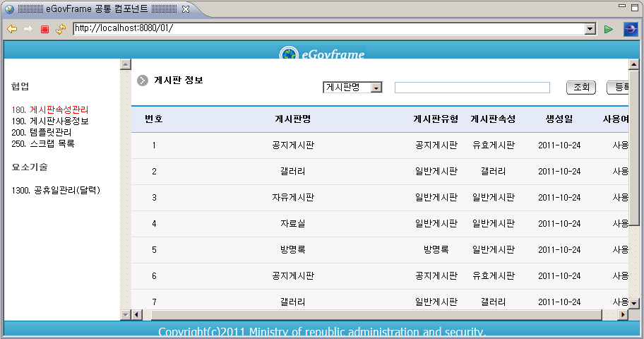Open the URL history dropdown arrow

(x=590, y=29)
